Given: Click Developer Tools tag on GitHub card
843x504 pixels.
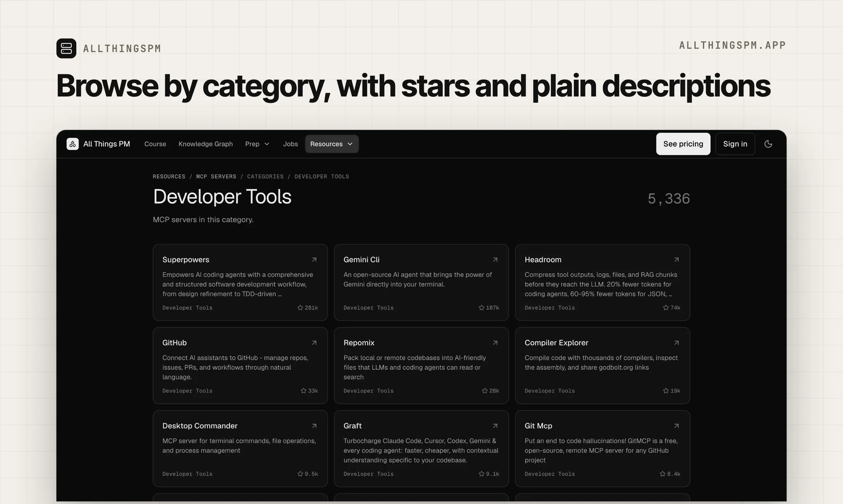Looking at the screenshot, I should pos(187,391).
